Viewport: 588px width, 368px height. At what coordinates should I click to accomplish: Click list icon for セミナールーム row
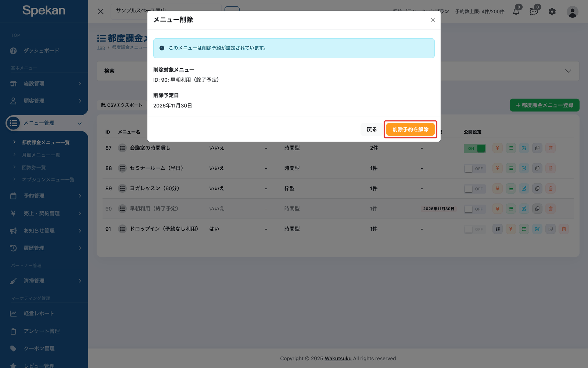[510, 168]
